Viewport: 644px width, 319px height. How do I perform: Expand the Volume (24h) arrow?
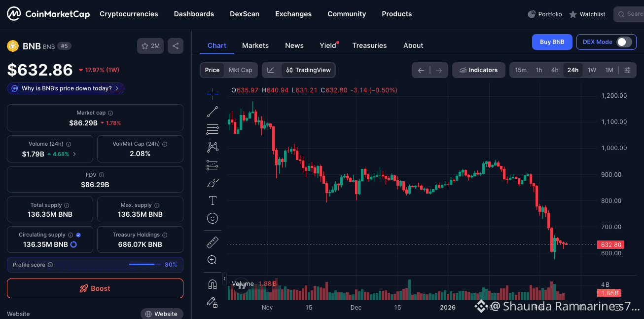pos(74,154)
